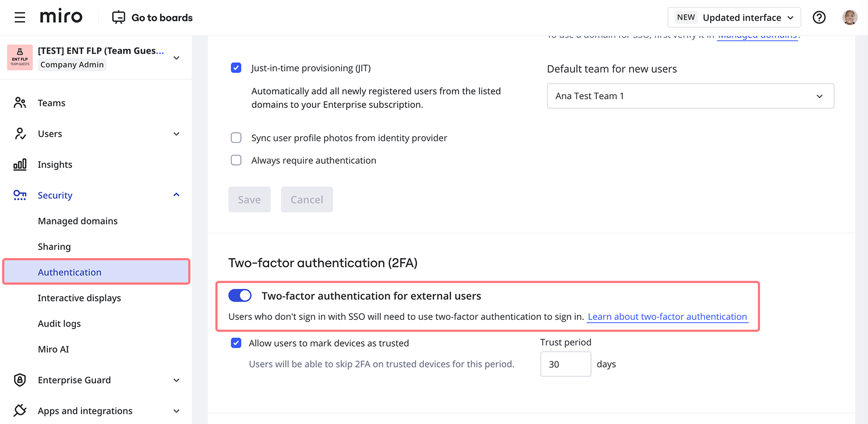
Task: Open the user profile avatar
Action: tap(850, 17)
